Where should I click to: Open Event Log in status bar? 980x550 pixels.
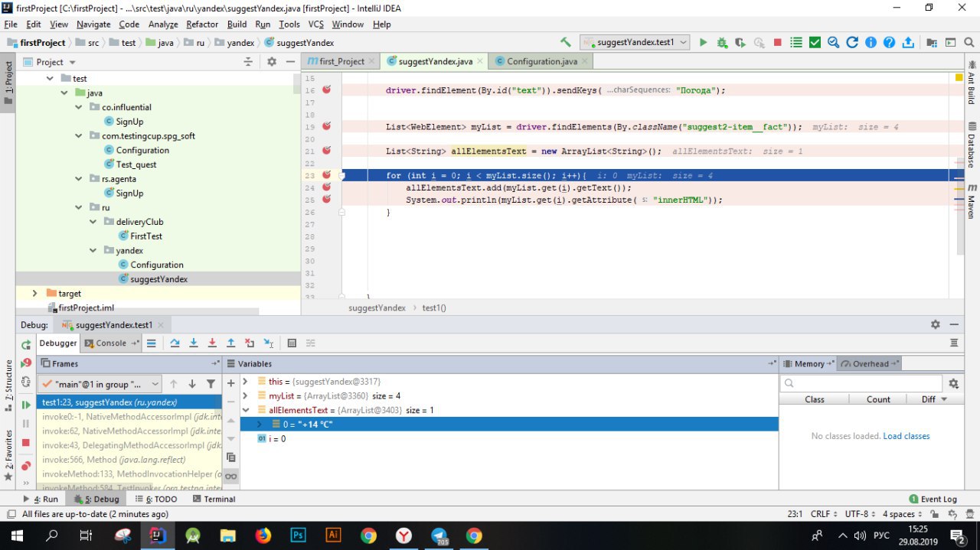[933, 499]
